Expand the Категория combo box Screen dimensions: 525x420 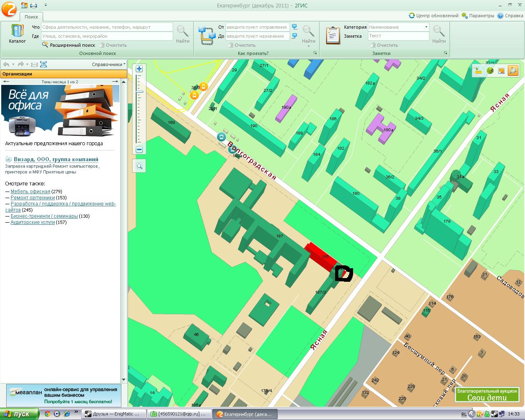426,27
